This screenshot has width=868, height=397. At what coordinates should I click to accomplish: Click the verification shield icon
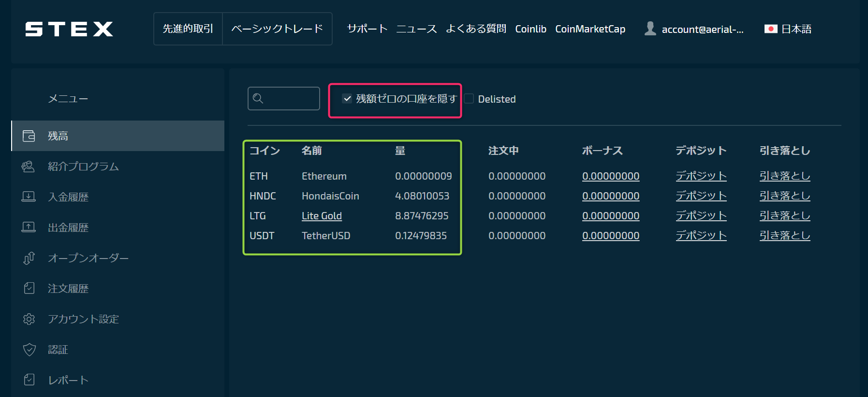29,350
